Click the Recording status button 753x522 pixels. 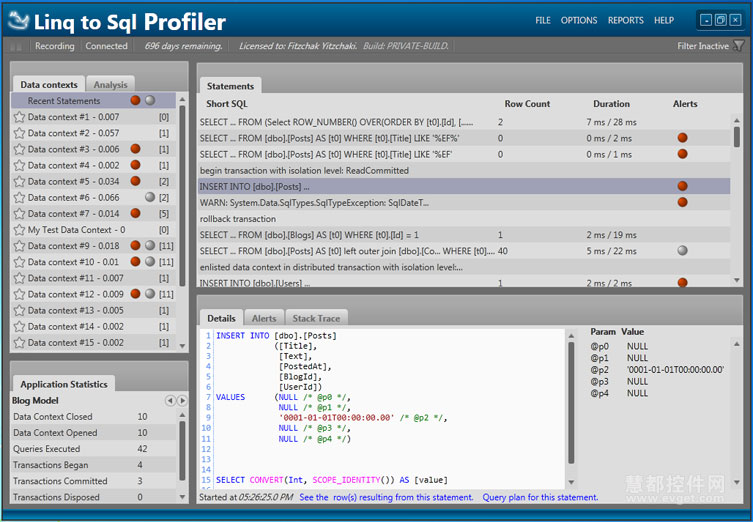pyautogui.click(x=54, y=46)
